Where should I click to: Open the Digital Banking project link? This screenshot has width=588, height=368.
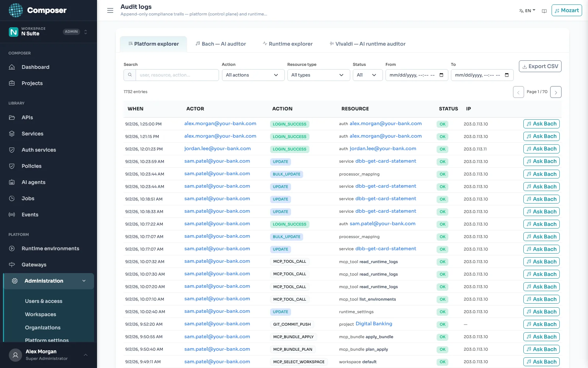(374, 324)
